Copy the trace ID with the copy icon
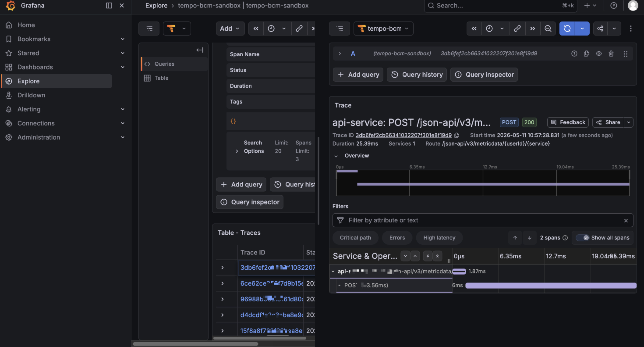The image size is (644, 347). (457, 136)
